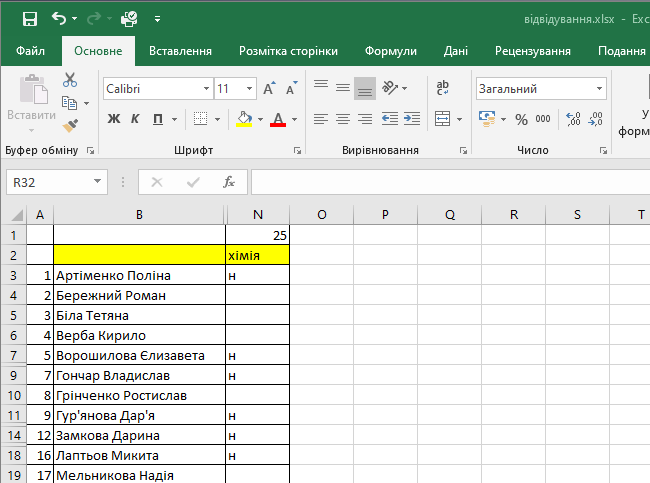Viewport: 650px width, 483px height.
Task: Increase indent in the cell
Action: point(412,119)
